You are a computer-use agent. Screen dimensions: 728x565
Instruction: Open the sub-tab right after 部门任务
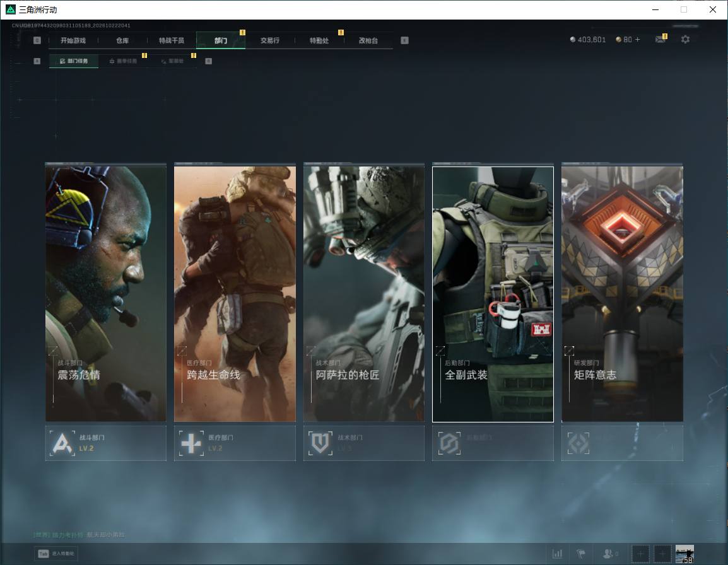pos(123,61)
